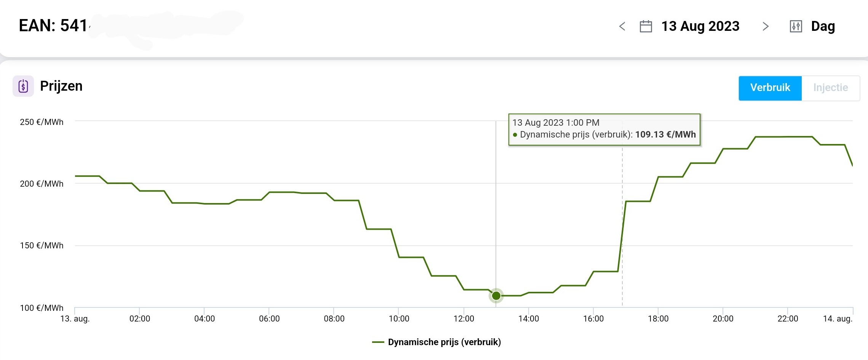
Task: Click the purple Prijzen price tag icon
Action: tap(23, 86)
